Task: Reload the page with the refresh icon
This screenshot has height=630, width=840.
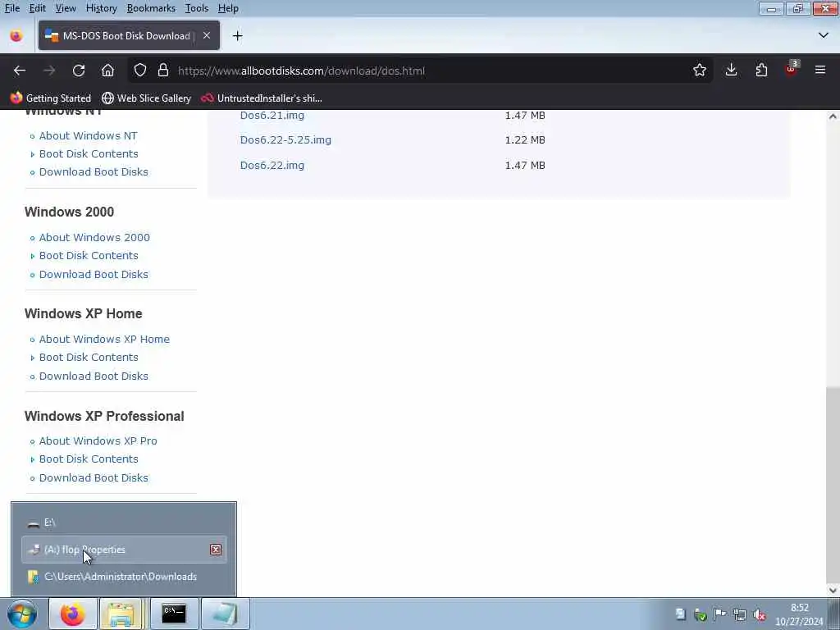Action: point(79,71)
